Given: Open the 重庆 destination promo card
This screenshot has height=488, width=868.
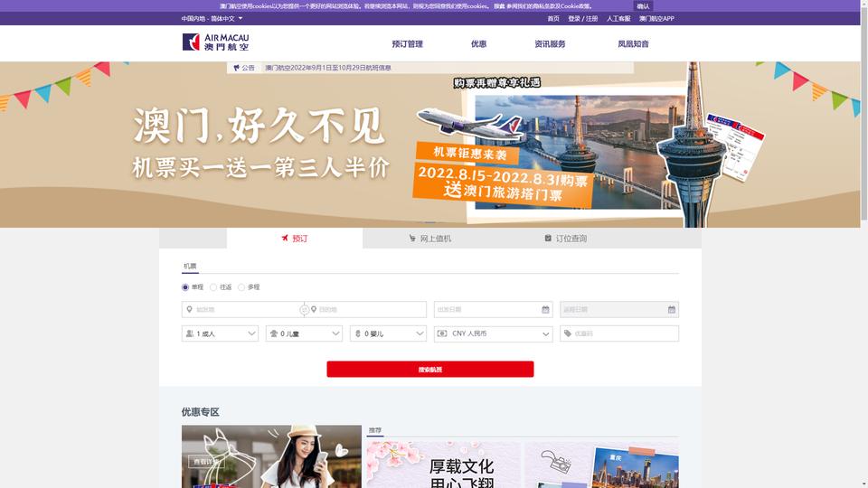Looking at the screenshot, I should tap(602, 465).
